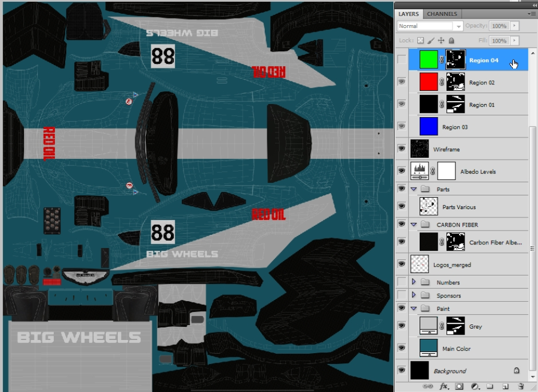Viewport: 538px width, 392px height.
Task: Click the teal Main Color fill swatch
Action: 429,348
